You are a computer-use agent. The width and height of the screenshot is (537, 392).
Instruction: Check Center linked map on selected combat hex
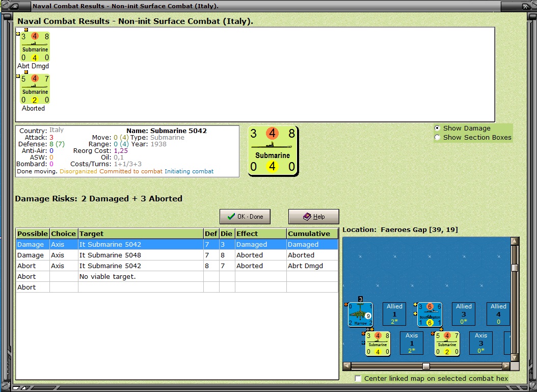(358, 378)
